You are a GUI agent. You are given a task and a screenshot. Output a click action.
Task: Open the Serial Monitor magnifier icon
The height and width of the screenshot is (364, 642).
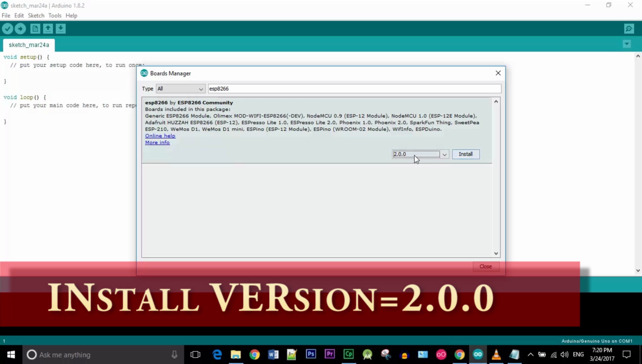click(629, 29)
